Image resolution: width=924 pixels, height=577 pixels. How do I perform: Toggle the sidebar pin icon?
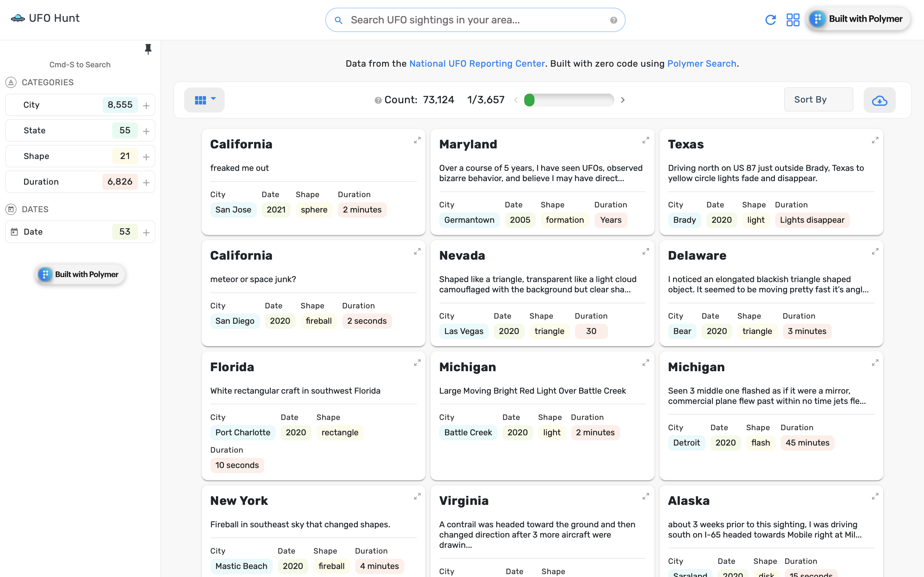(x=148, y=49)
